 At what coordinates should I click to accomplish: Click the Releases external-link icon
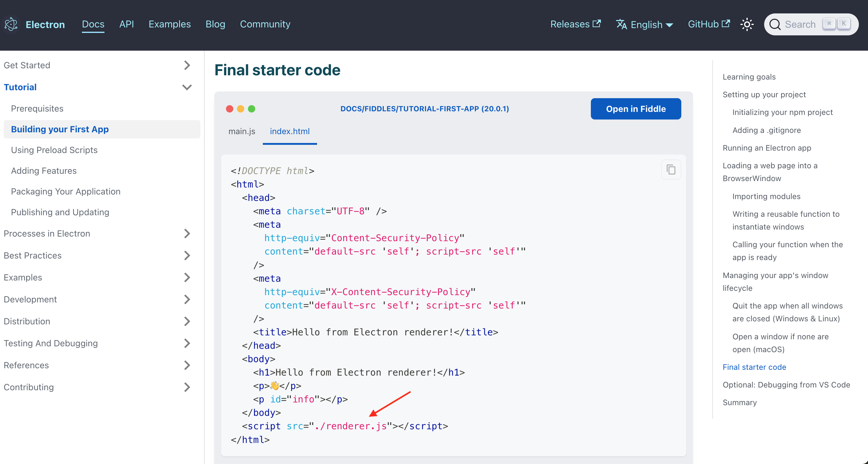pos(596,23)
